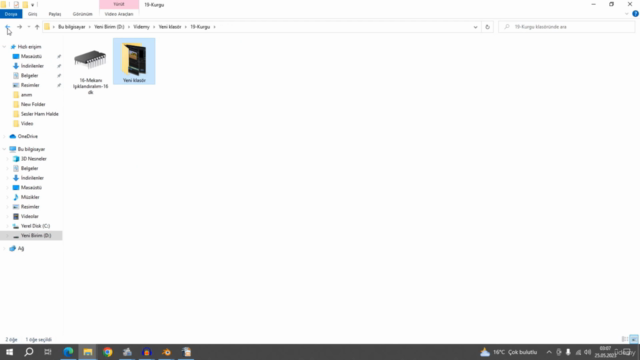Screen dimensions: 640x360
Task: Open Blender from the taskbar
Action: pos(167,352)
